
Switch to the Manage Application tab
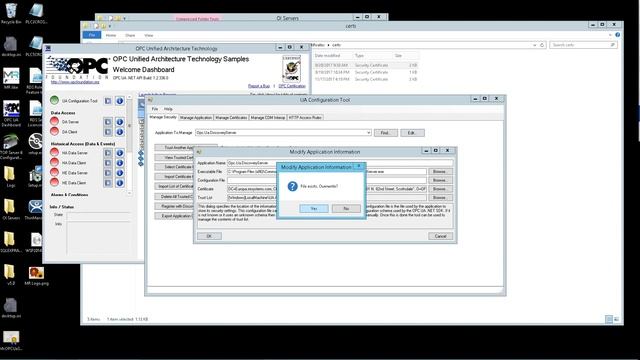196,118
